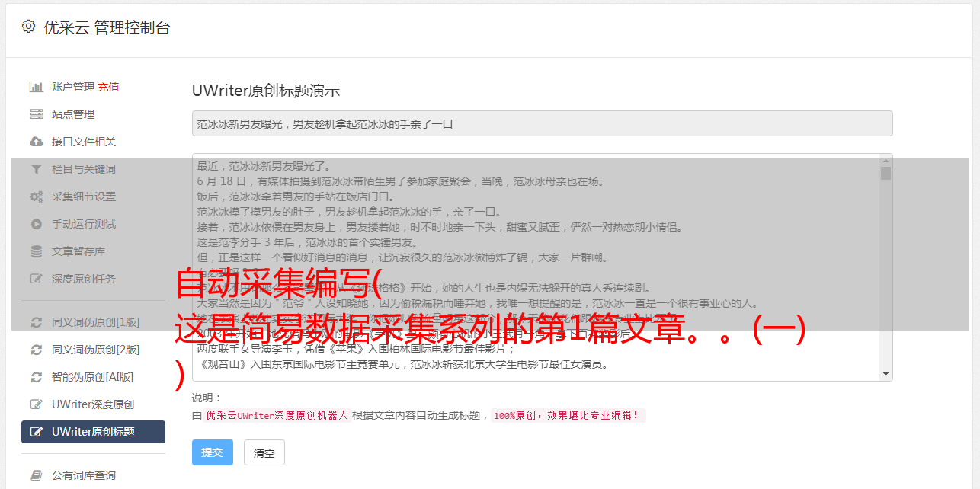Open 智能伪原创[AI版] page
The width and height of the screenshot is (980, 489).
click(93, 377)
